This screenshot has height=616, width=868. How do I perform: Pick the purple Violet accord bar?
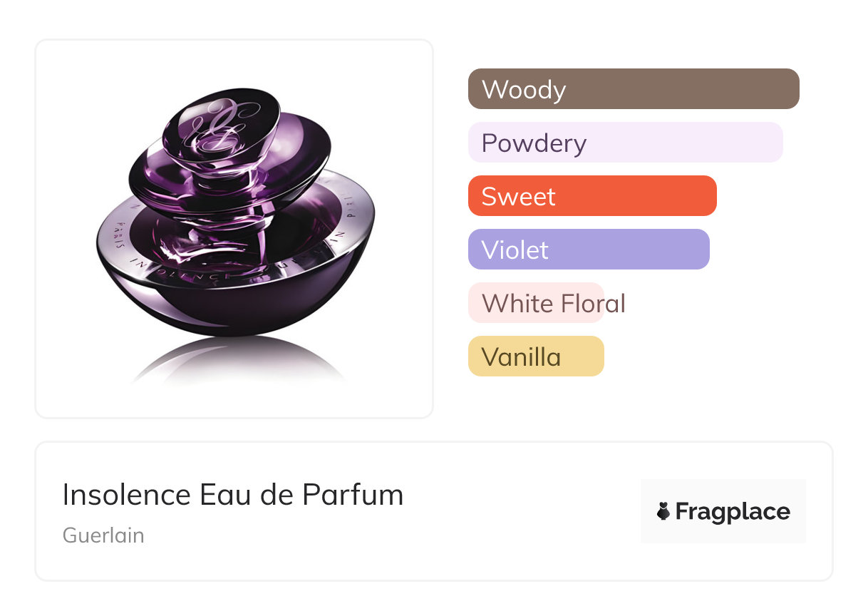tap(588, 250)
